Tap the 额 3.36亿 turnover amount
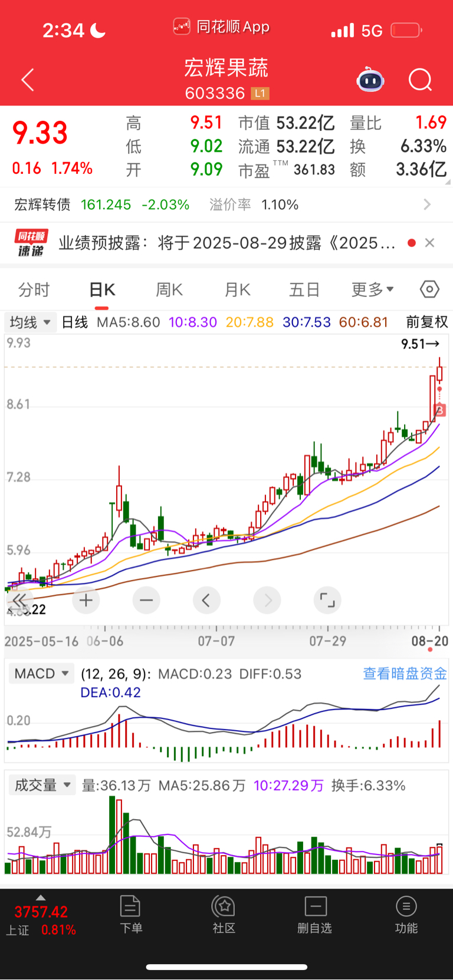The image size is (453, 980). (398, 170)
